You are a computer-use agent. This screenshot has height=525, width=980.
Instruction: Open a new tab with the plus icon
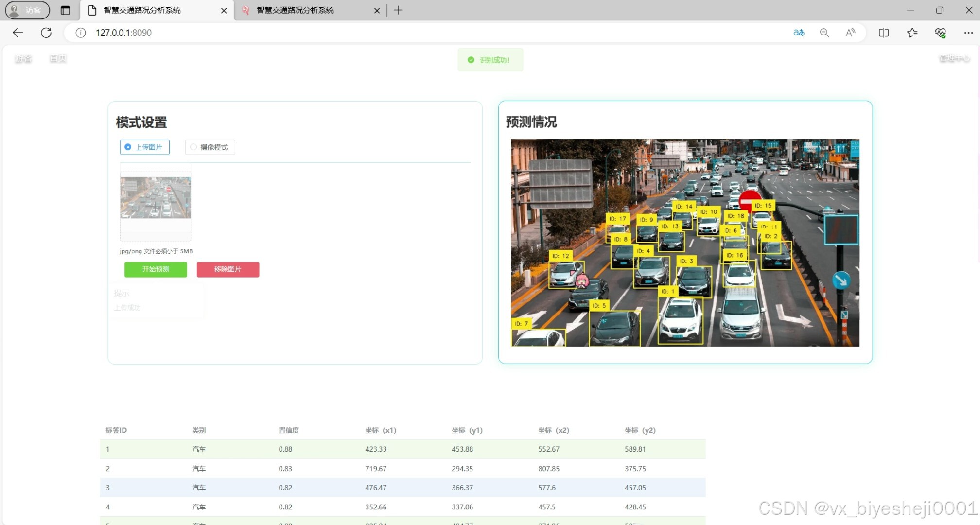398,10
